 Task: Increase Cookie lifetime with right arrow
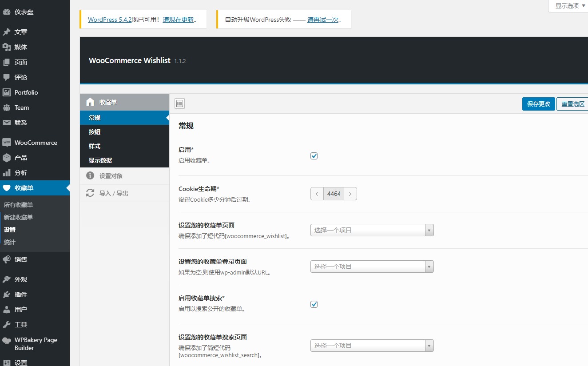pos(350,194)
